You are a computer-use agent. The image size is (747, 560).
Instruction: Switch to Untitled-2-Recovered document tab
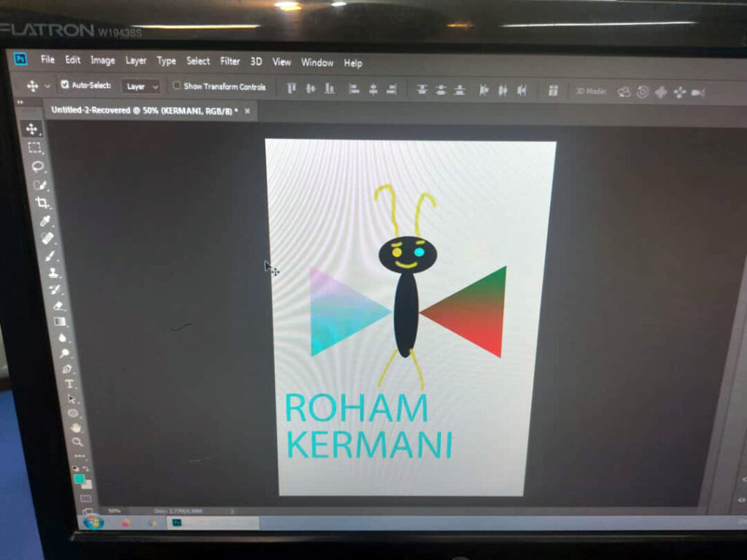coord(144,110)
